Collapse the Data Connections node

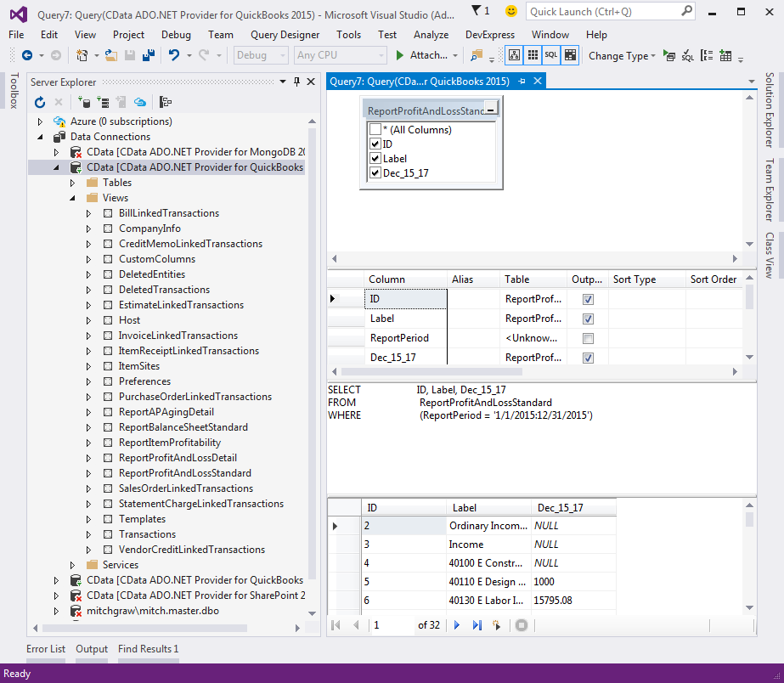(x=40, y=137)
